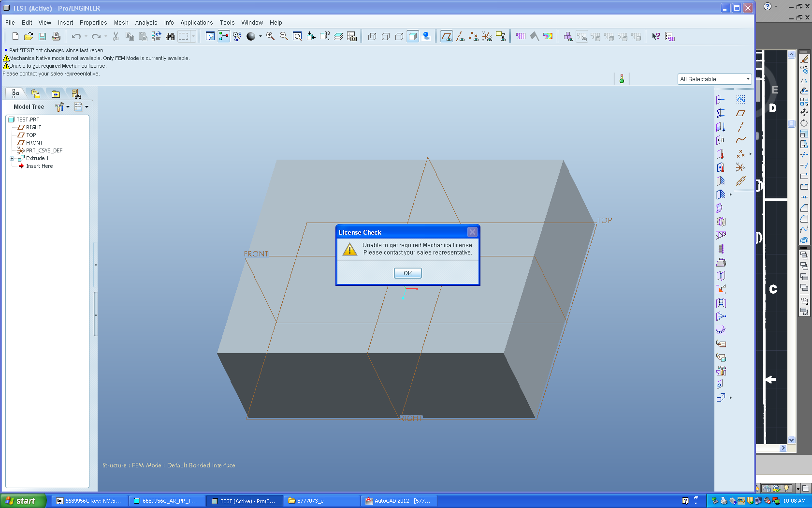This screenshot has height=508, width=812.
Task: Toggle datum planes display
Action: 447,36
